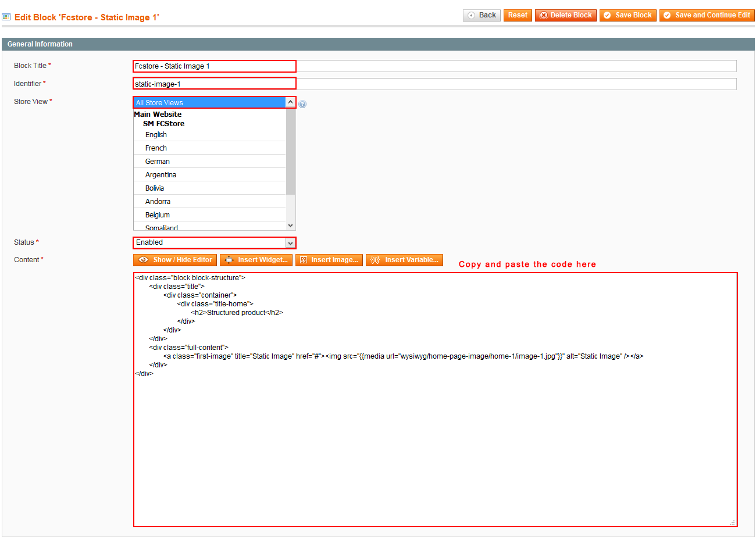Click the store view help icon
Screen dimensions: 756x540
(302, 104)
